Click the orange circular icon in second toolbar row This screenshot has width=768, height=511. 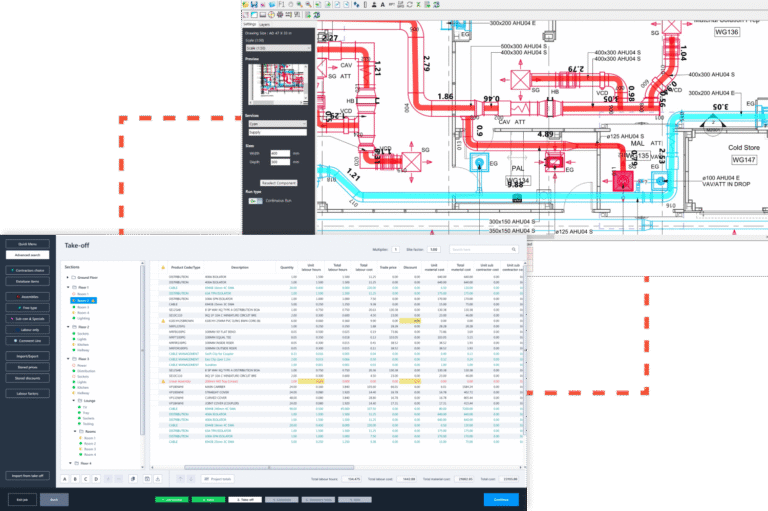271,15
